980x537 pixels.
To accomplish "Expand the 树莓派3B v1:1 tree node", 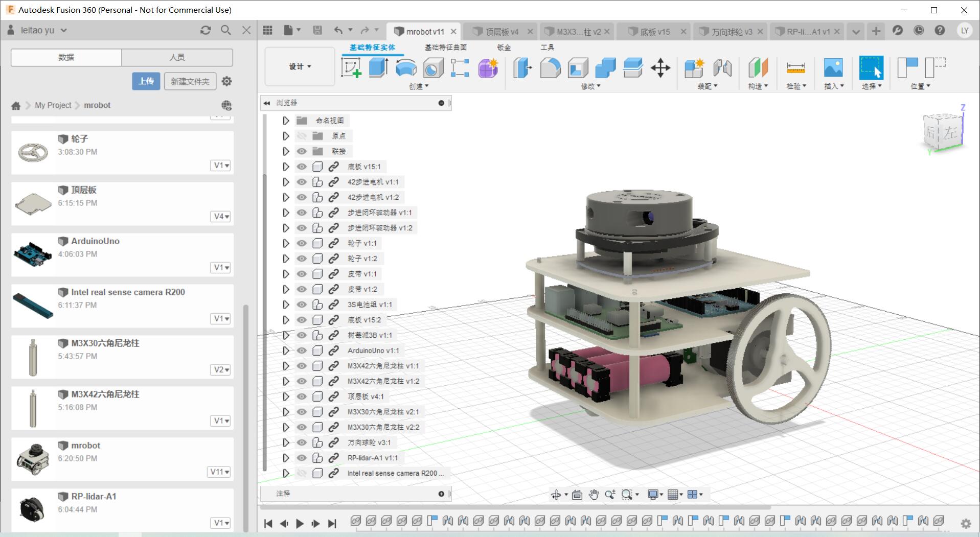I will tap(286, 335).
